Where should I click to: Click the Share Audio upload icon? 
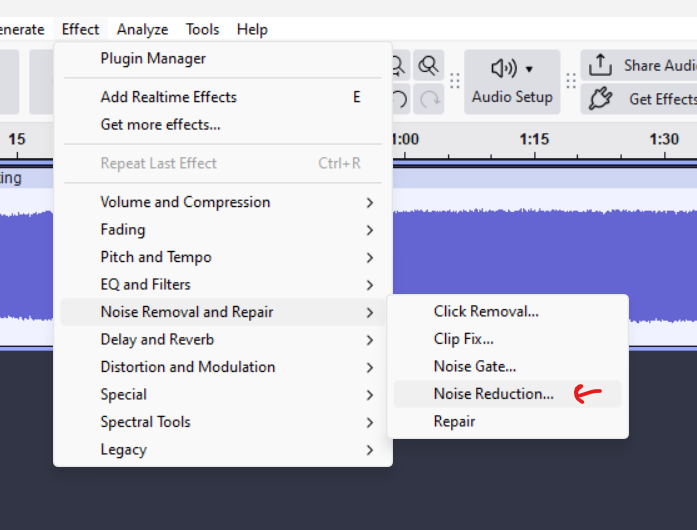click(600, 66)
